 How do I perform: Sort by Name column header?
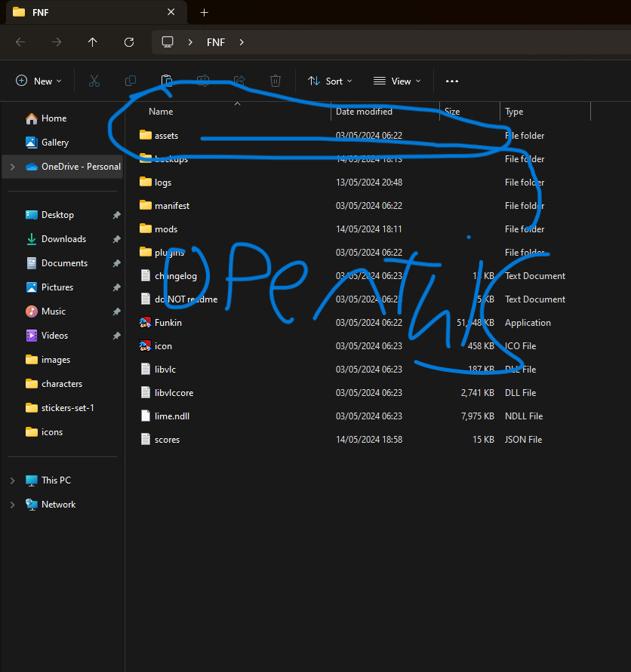161,112
